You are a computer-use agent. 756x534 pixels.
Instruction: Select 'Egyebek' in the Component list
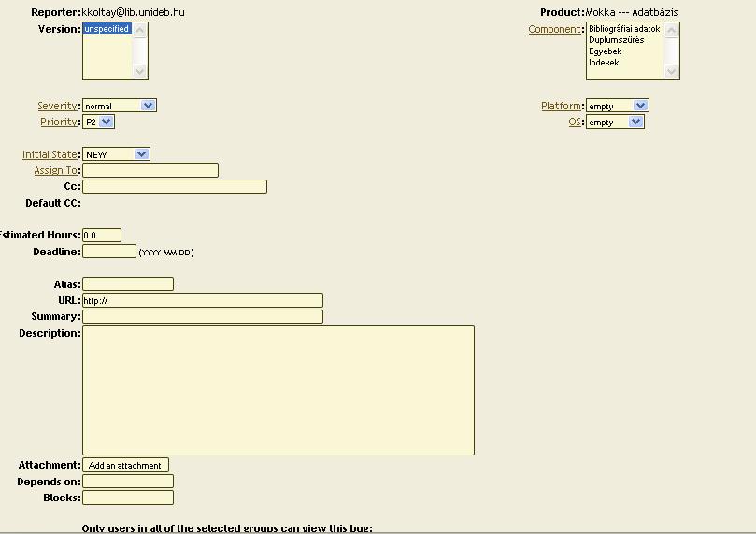tap(605, 51)
